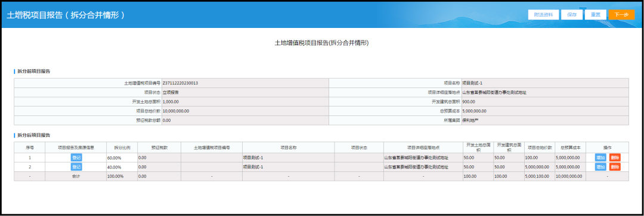The height and width of the screenshot is (216, 644).
Task: Click row 2 开发土地总面积 field
Action: coord(478,167)
